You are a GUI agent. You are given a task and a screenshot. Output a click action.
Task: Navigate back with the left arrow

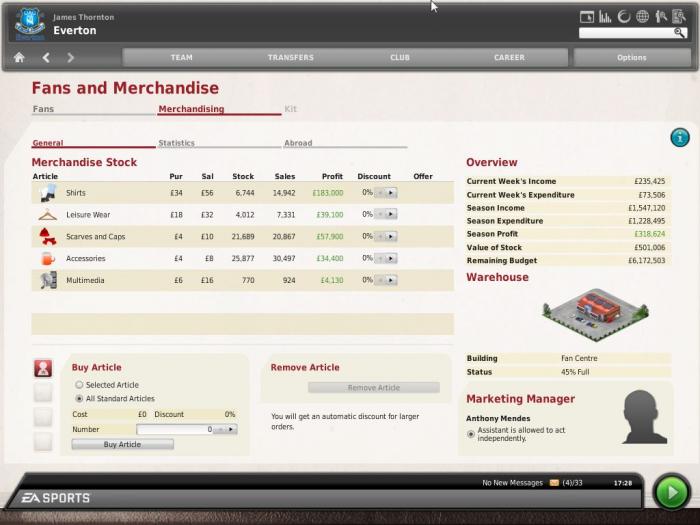[x=46, y=57]
